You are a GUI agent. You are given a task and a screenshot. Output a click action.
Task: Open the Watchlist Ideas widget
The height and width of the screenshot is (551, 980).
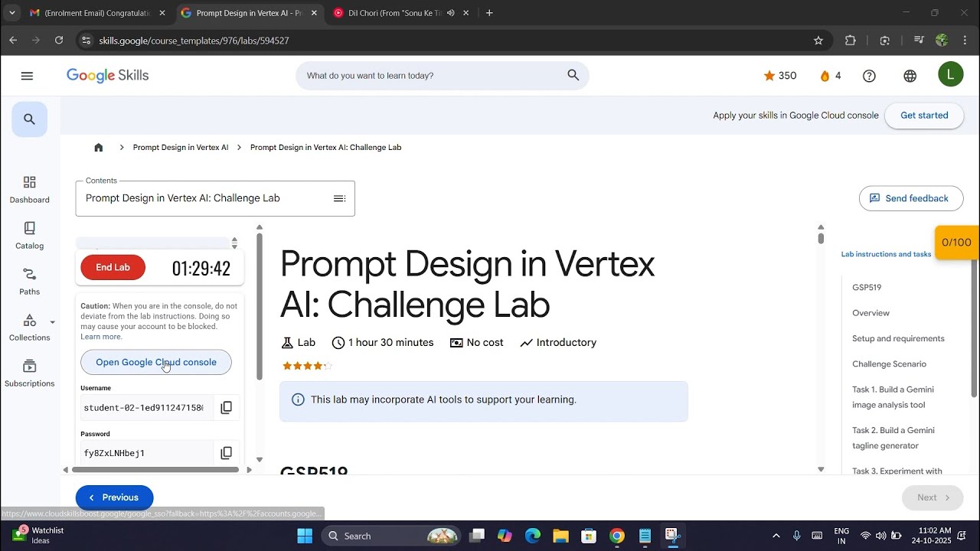[38, 536]
